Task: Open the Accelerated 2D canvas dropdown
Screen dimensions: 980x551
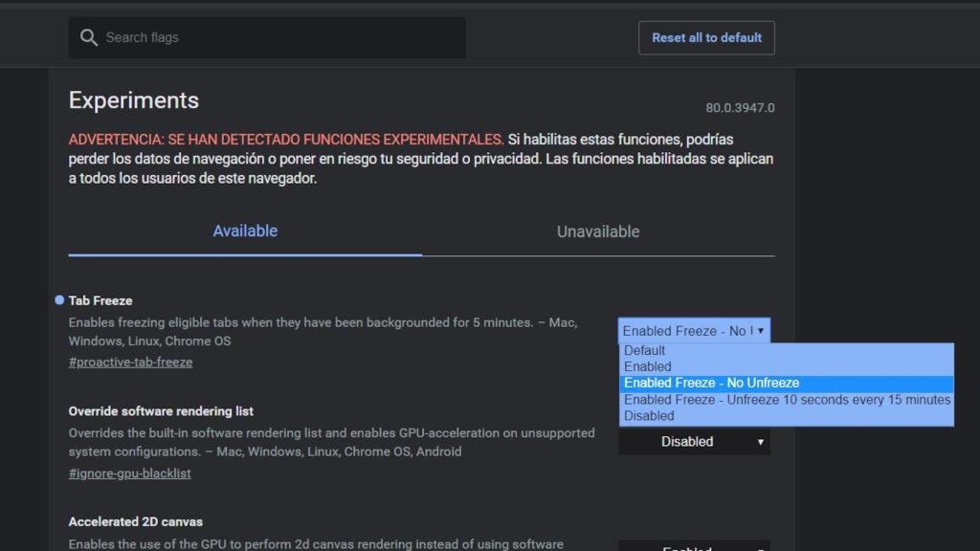Action: (x=694, y=547)
